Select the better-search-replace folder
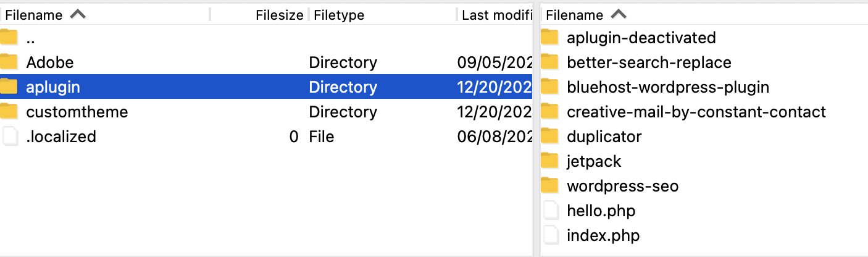Viewport: 868px width, 257px height. (x=649, y=62)
